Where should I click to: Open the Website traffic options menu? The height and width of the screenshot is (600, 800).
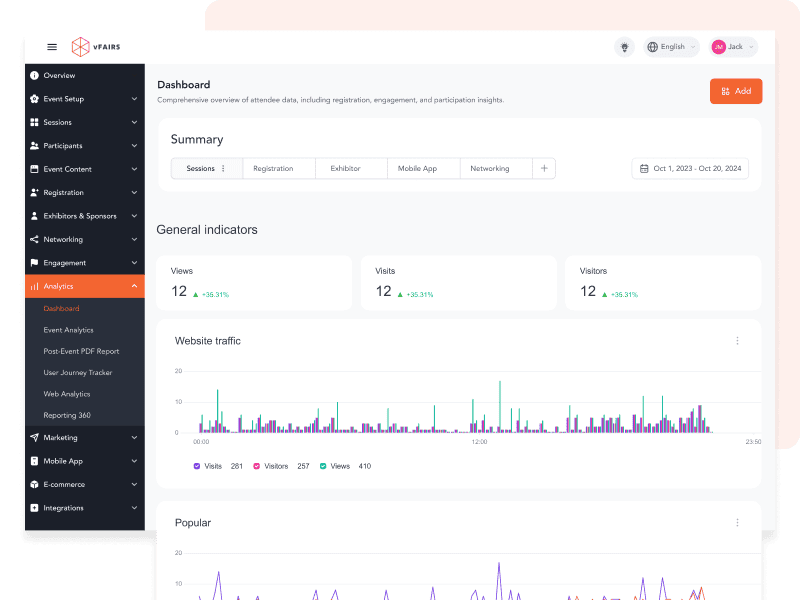pos(737,341)
